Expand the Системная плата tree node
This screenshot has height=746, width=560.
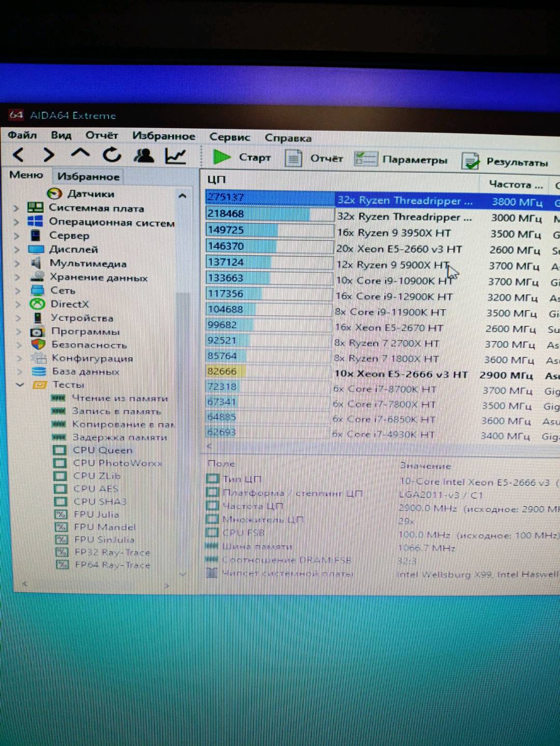point(16,208)
